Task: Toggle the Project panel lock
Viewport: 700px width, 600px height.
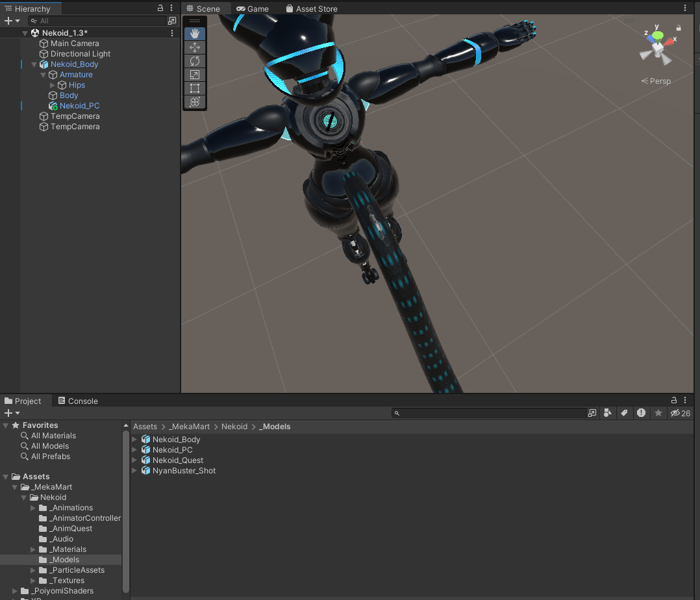Action: click(x=674, y=401)
